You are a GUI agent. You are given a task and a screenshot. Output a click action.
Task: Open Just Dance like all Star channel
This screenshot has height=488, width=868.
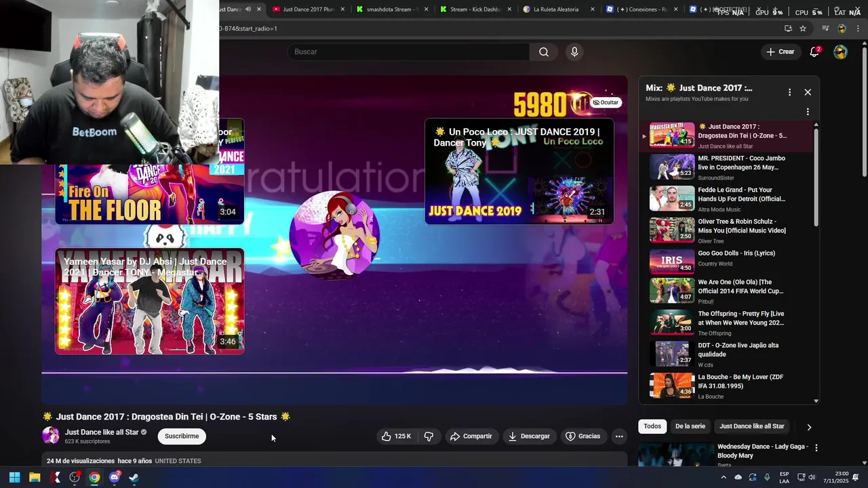click(102, 432)
